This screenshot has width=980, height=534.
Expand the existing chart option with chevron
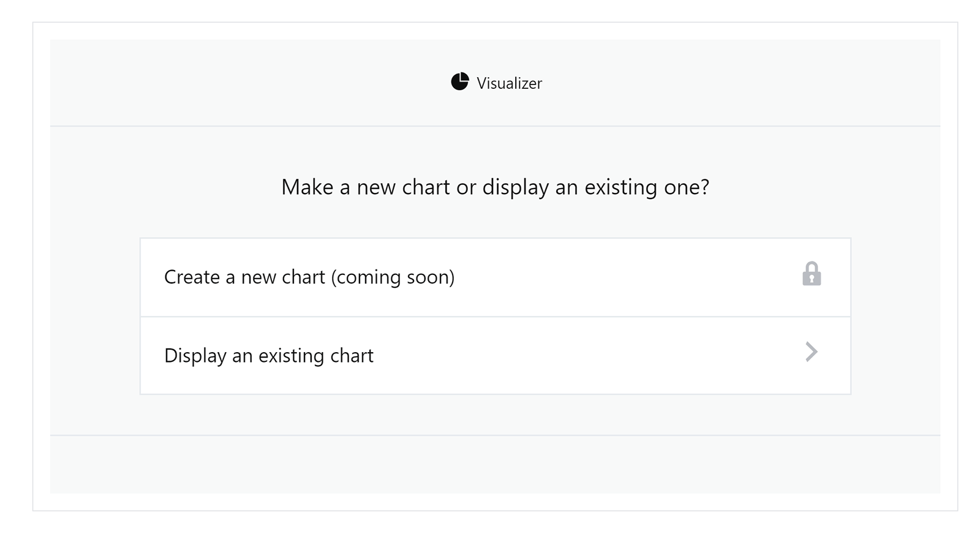812,352
